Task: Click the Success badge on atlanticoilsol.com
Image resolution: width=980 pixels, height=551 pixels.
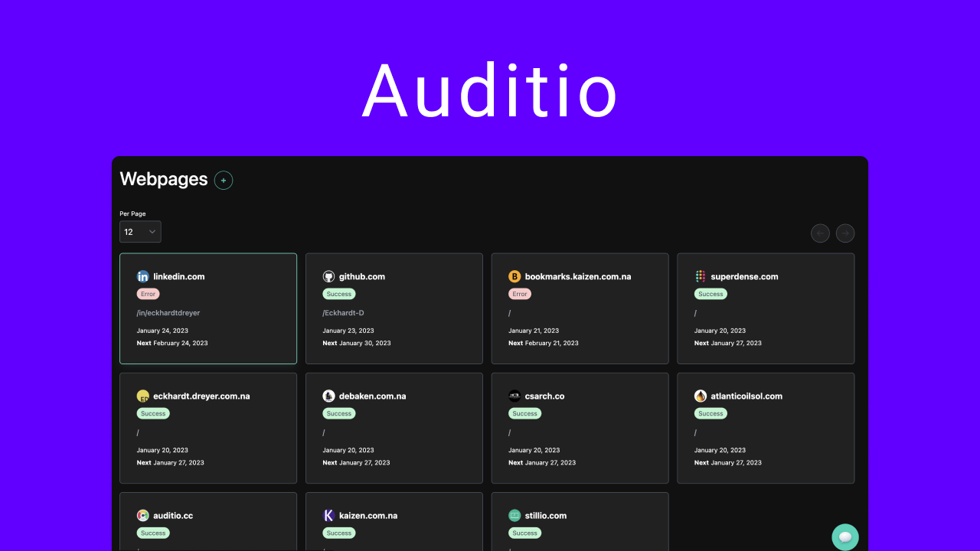Action: [x=710, y=413]
